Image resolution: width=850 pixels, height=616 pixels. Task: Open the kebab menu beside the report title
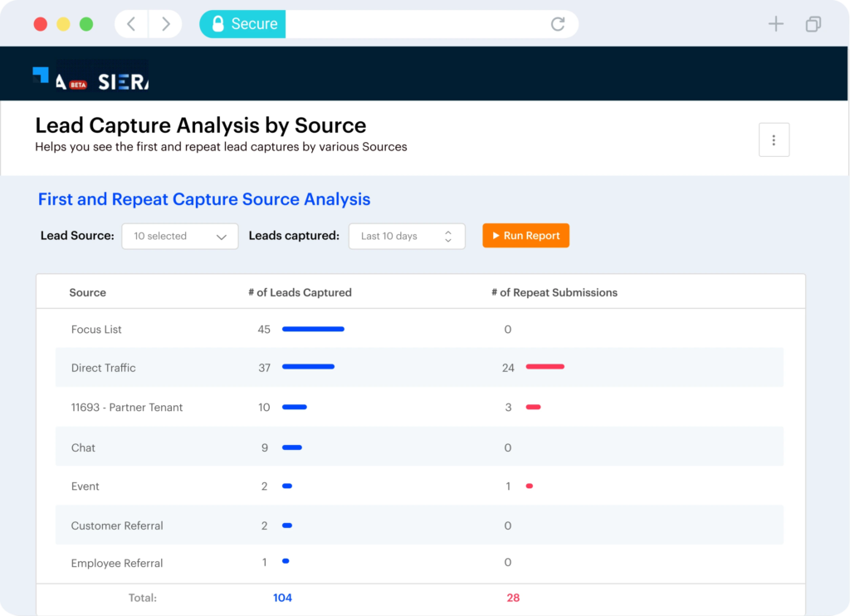(x=774, y=139)
